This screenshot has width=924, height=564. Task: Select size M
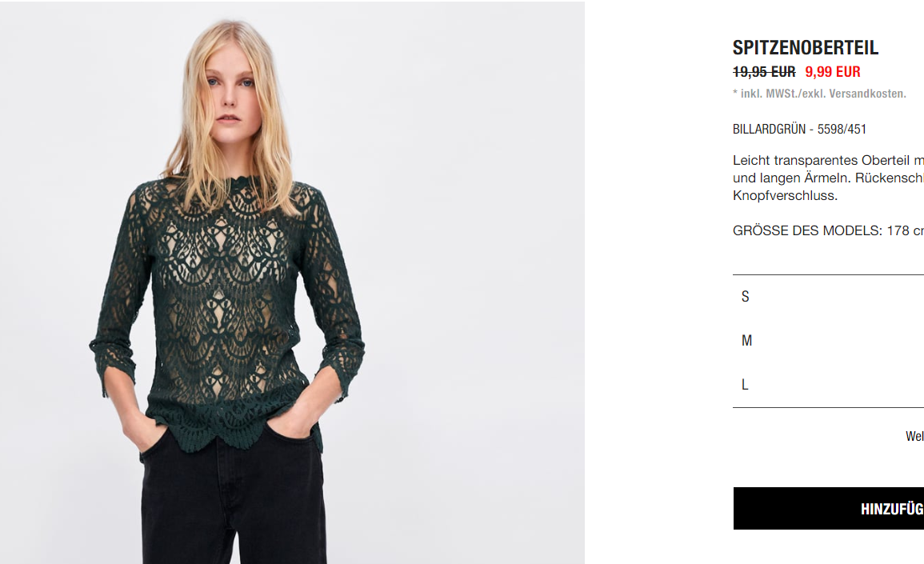(x=828, y=341)
